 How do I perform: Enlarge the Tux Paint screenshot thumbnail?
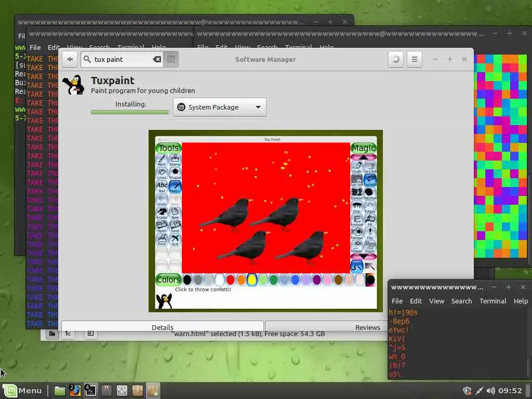tap(265, 221)
